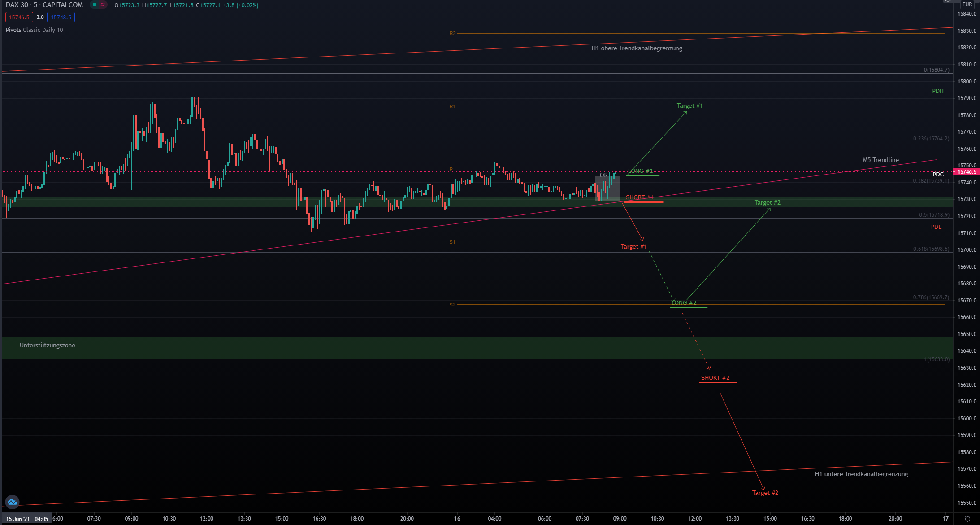980x525 pixels.
Task: Click the current price label 15746.5 on axis
Action: [967, 172]
